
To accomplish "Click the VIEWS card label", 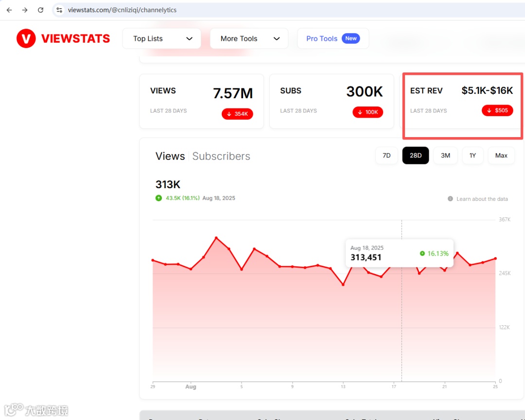I will point(163,91).
